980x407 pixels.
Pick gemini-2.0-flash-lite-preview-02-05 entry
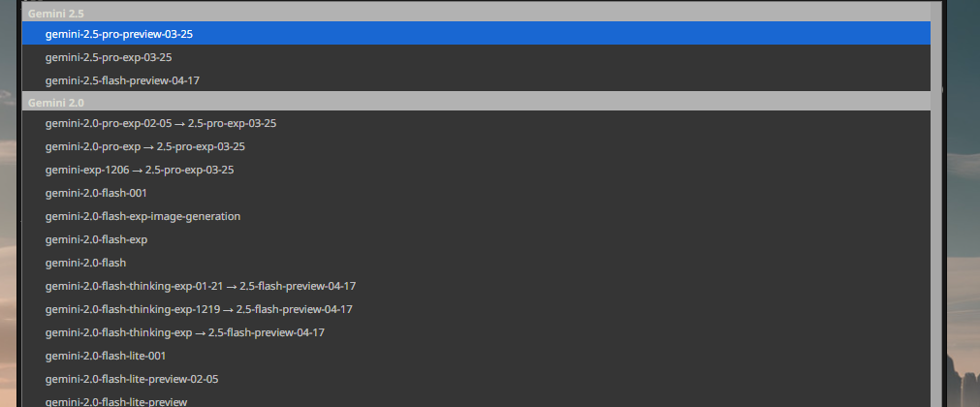[x=476, y=379]
